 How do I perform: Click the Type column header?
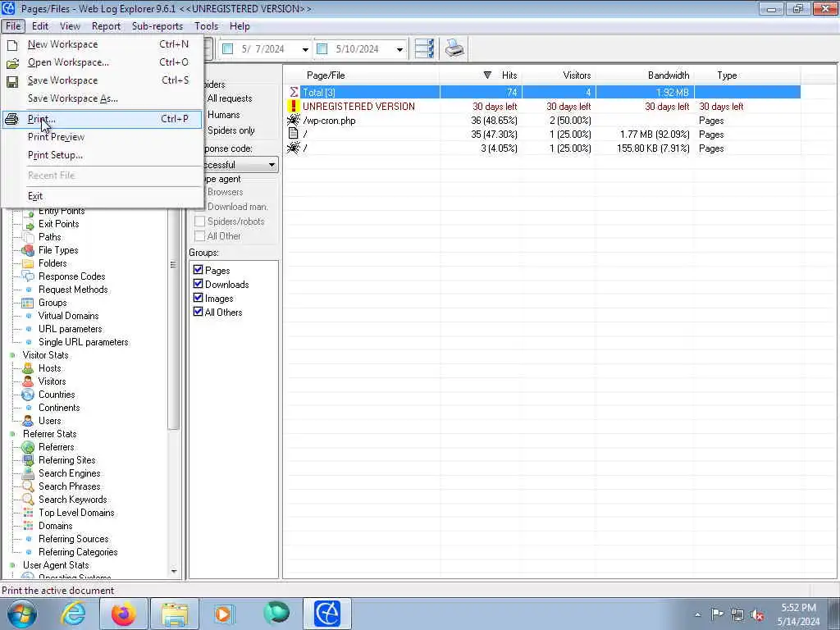747,75
